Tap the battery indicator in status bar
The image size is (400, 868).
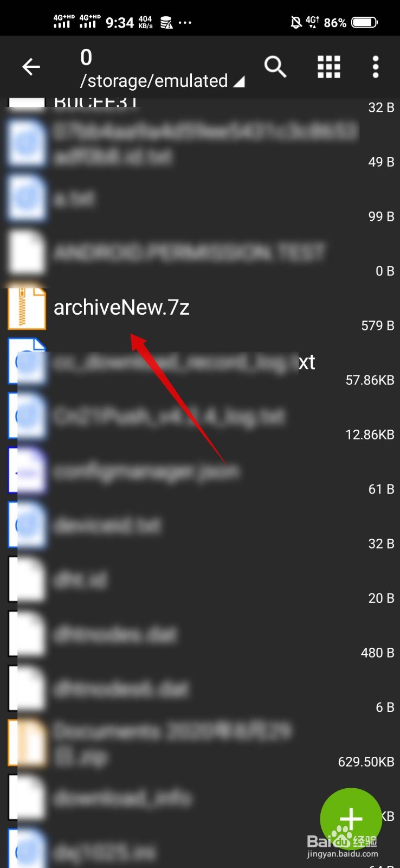click(365, 22)
